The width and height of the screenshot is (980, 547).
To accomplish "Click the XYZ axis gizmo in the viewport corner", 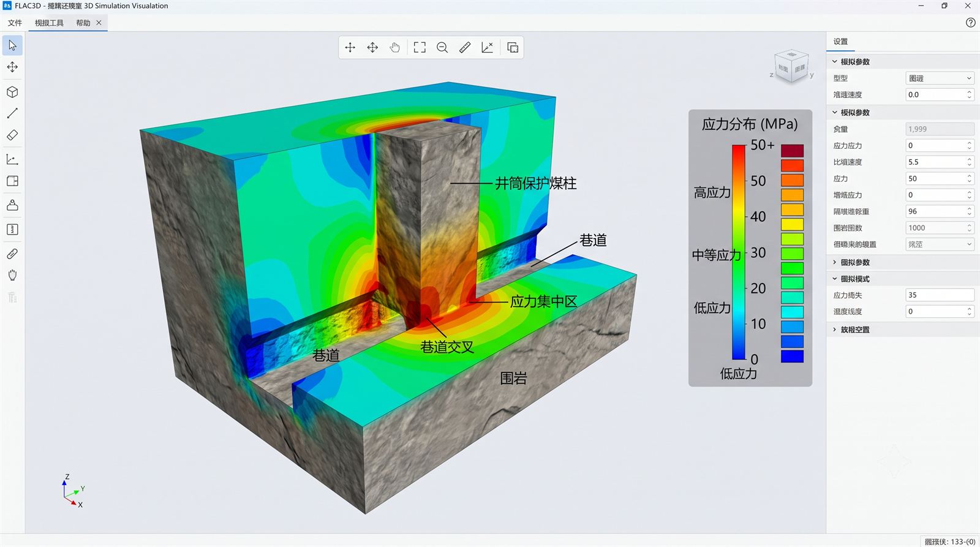I will (x=72, y=491).
